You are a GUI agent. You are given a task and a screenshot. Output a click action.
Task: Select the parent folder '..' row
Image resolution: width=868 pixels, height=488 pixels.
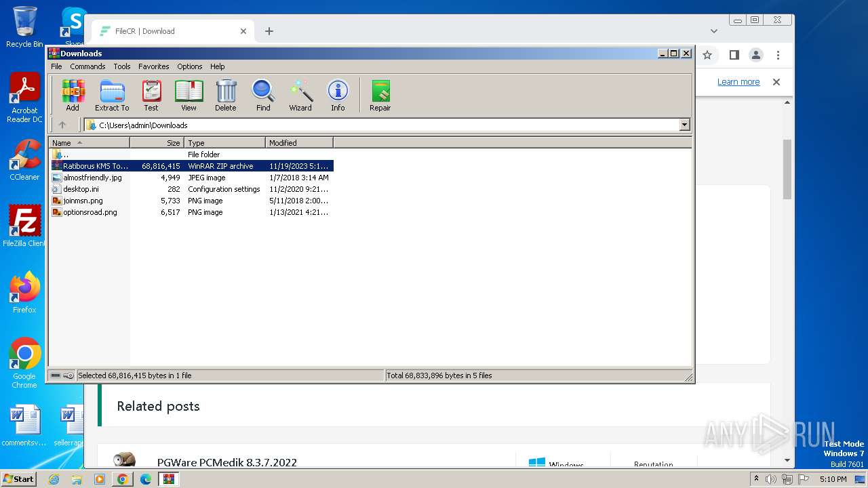(191, 155)
